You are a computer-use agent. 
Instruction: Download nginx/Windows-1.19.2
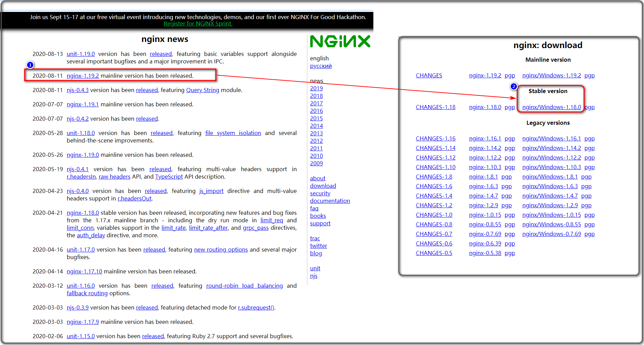tap(552, 75)
